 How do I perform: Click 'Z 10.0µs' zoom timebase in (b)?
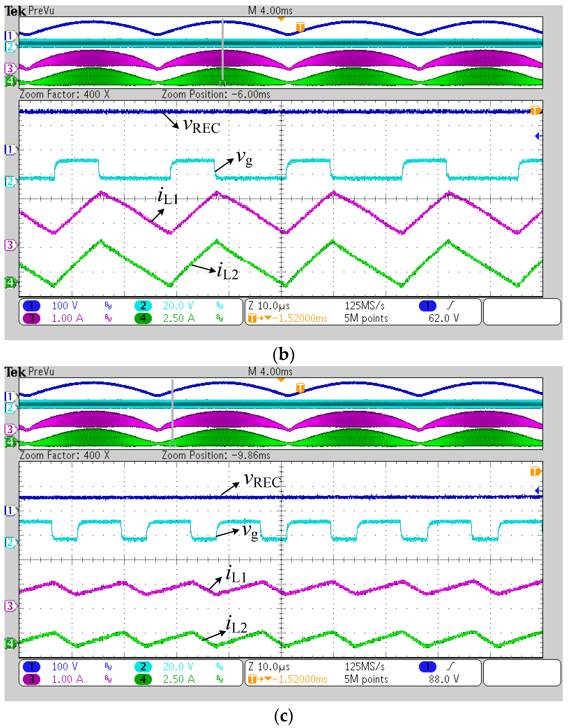[x=269, y=306]
